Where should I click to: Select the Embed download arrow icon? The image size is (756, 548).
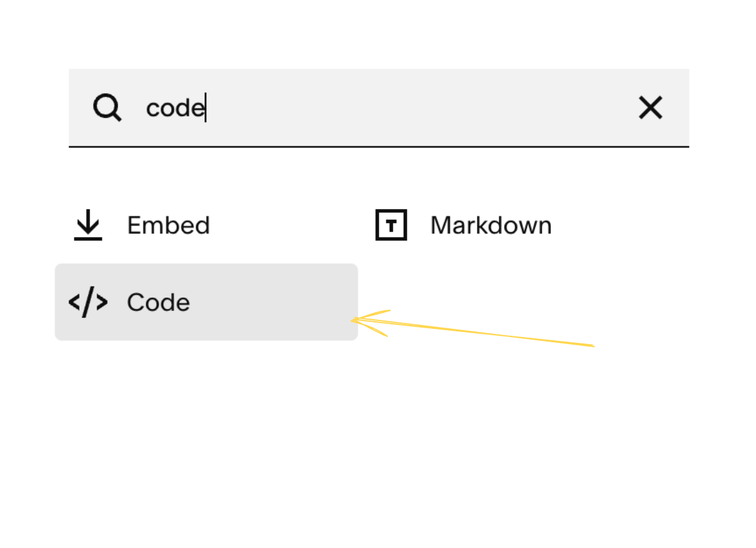pyautogui.click(x=87, y=224)
